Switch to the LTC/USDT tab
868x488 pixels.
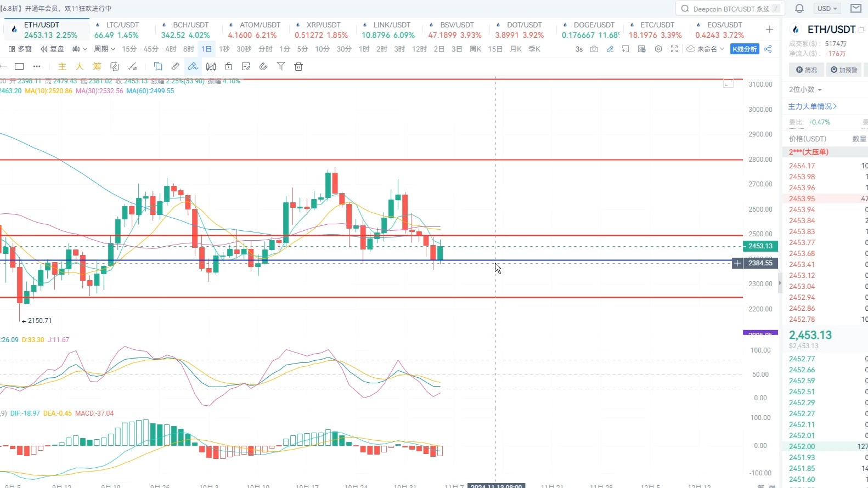pyautogui.click(x=122, y=30)
